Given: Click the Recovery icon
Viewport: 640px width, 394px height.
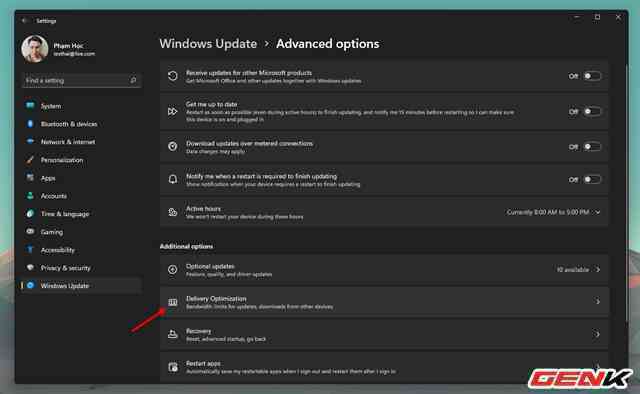Looking at the screenshot, I should coord(173,334).
